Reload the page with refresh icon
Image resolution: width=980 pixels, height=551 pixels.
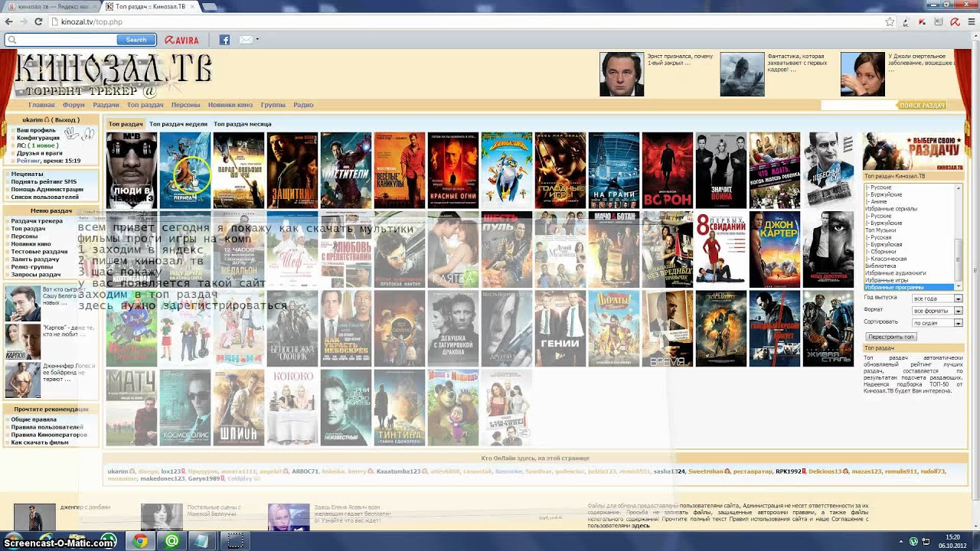point(38,21)
